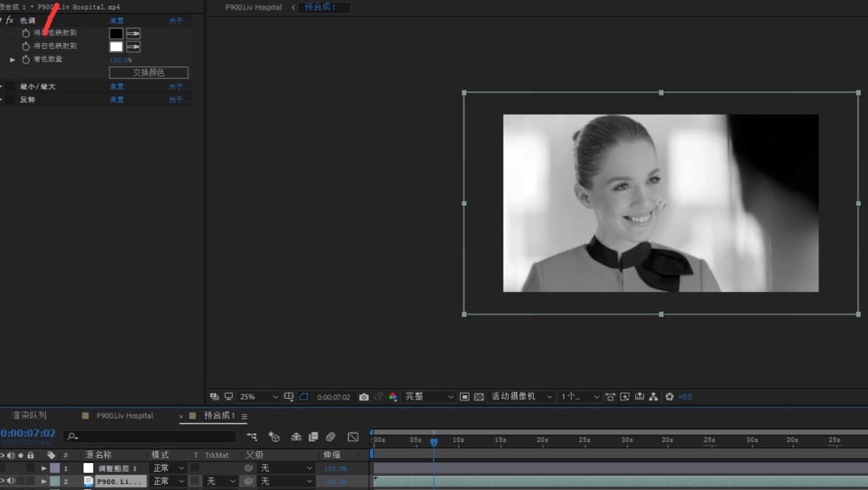The height and width of the screenshot is (490, 868).
Task: Click the snapshot camera icon in viewer
Action: click(x=364, y=397)
